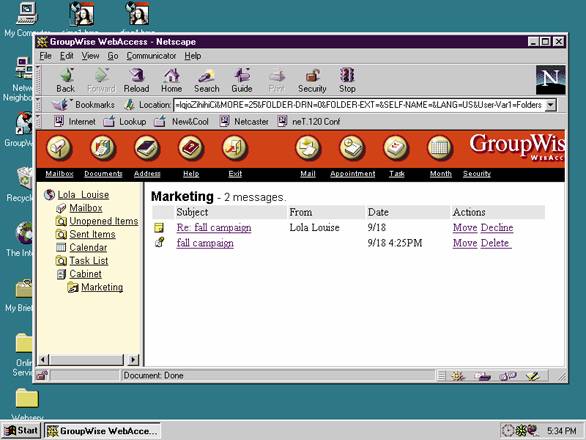This screenshot has height=440, width=586.
Task: Create a new Appointment icon
Action: 352,148
